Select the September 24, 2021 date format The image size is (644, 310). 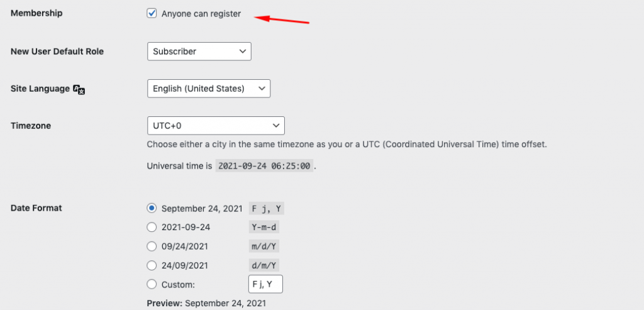click(152, 208)
